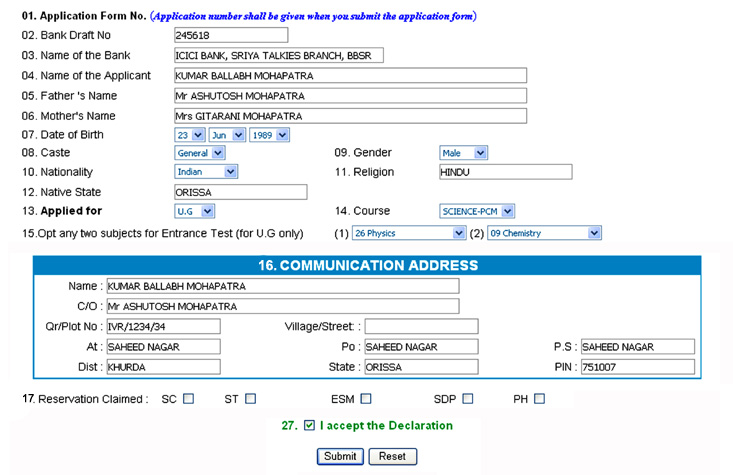Click the blue application number note text

(313, 16)
